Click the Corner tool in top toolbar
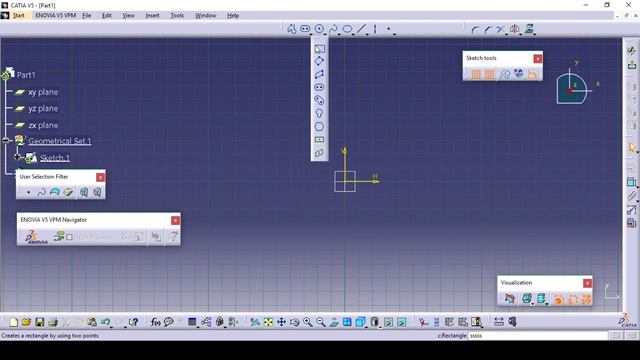Viewport: 640px width, 360px height. click(475, 29)
